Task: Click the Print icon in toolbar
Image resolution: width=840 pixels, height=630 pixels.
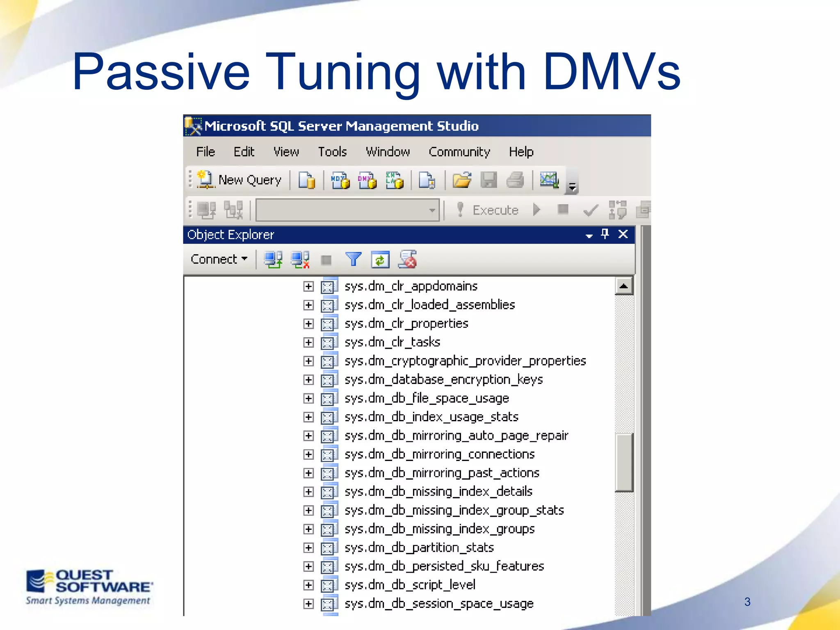Action: 515,180
